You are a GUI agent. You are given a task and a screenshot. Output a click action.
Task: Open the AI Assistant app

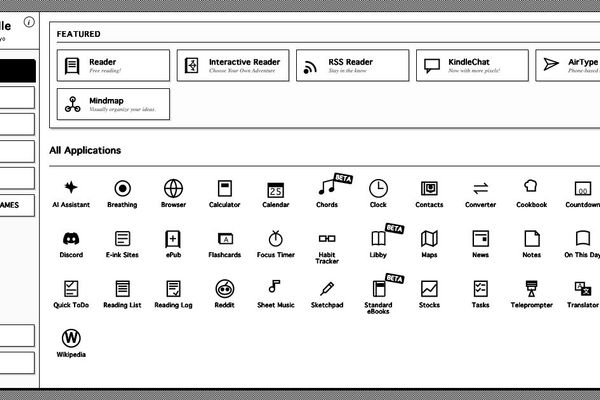point(71,194)
